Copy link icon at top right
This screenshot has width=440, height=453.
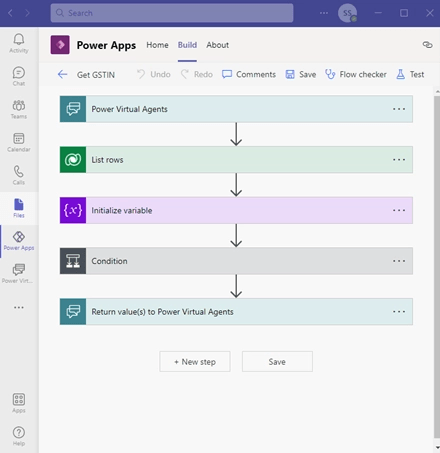427,45
